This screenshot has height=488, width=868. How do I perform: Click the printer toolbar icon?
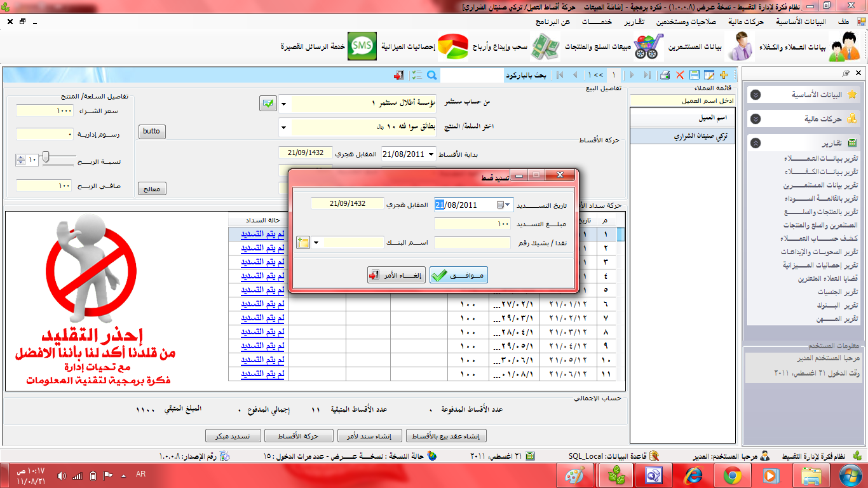click(665, 75)
